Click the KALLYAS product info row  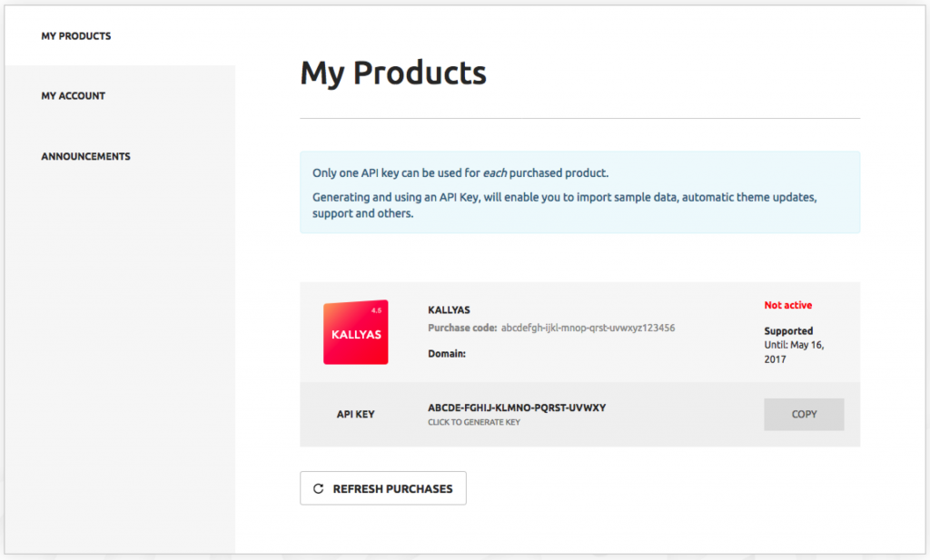click(x=579, y=332)
